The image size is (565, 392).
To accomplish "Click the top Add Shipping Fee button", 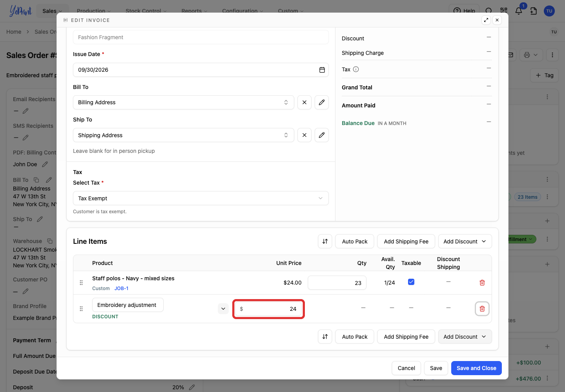I will click(x=406, y=241).
